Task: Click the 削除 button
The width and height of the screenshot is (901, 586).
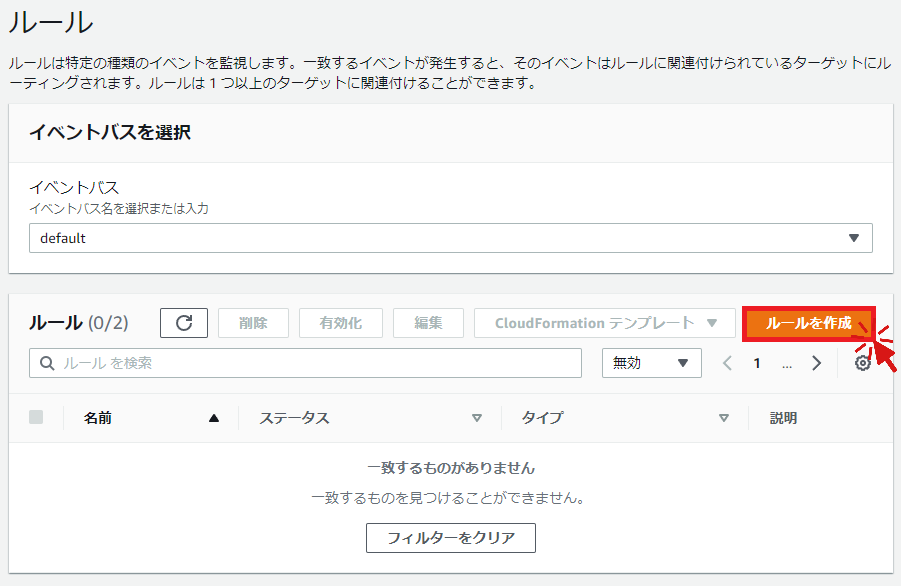Action: (x=253, y=323)
